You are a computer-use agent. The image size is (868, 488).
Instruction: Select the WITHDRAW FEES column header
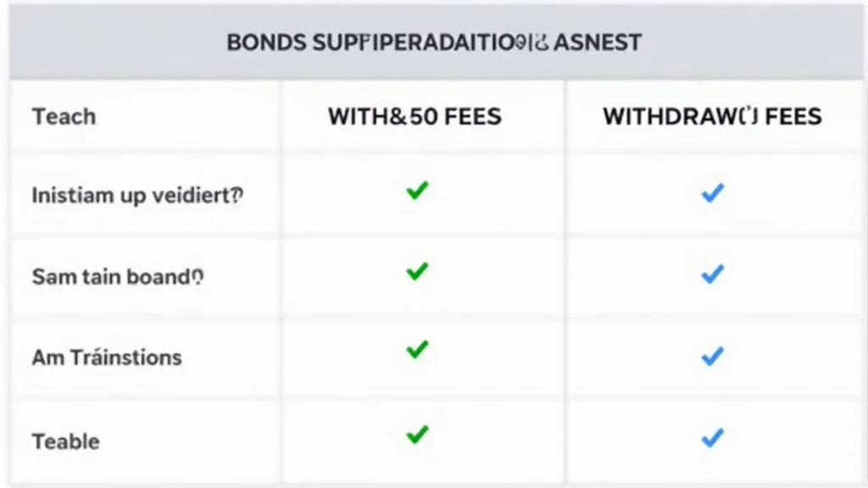click(x=712, y=117)
